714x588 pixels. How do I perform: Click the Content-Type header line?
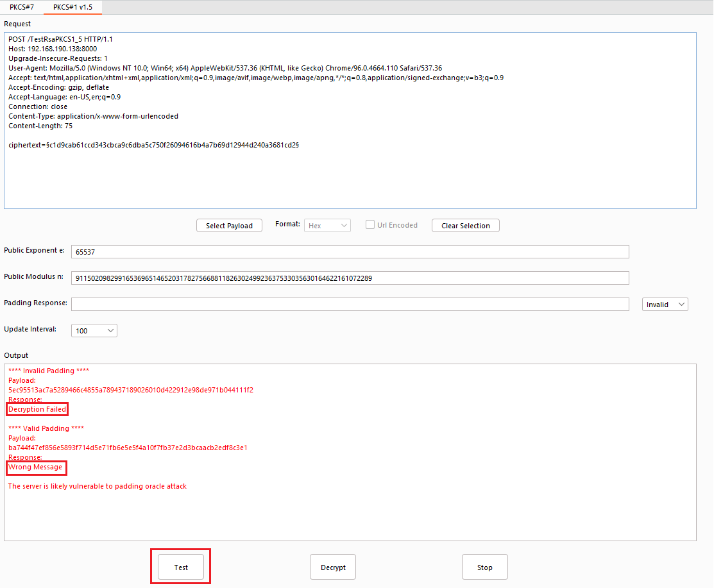(94, 117)
